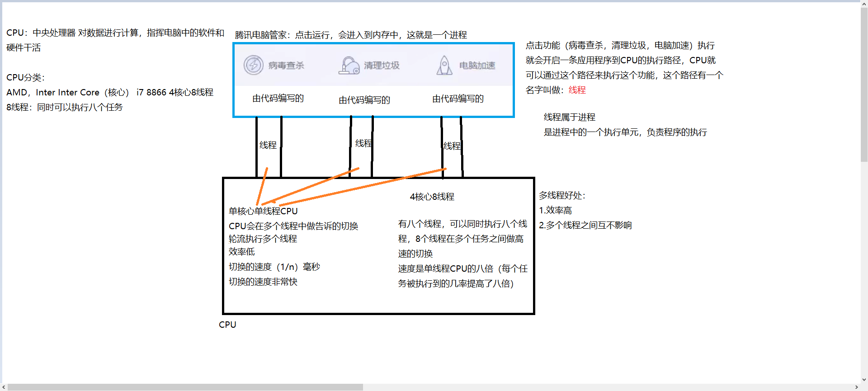Click '由代码编写的' under 电脑加速
The height and width of the screenshot is (391, 868).
pos(458,99)
